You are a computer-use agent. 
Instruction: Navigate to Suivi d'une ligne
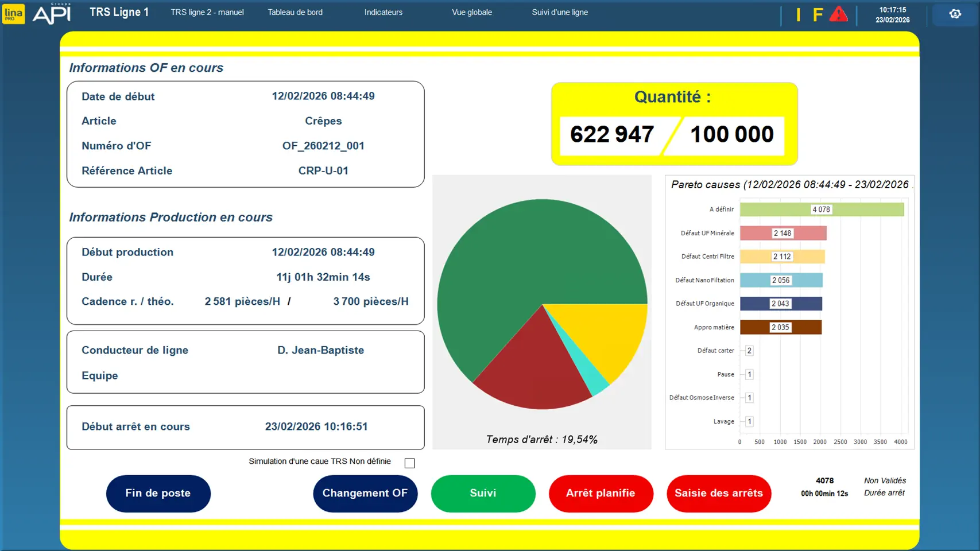click(560, 12)
